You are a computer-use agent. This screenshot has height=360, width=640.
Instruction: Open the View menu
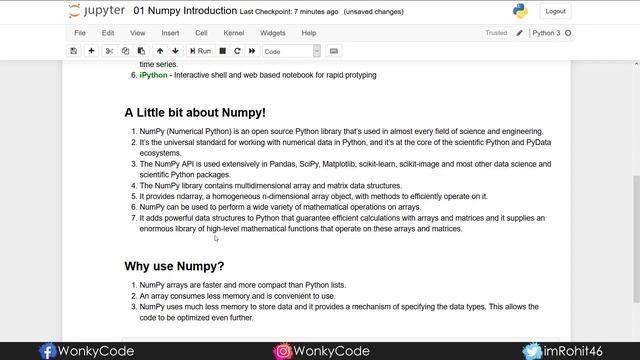tap(138, 33)
